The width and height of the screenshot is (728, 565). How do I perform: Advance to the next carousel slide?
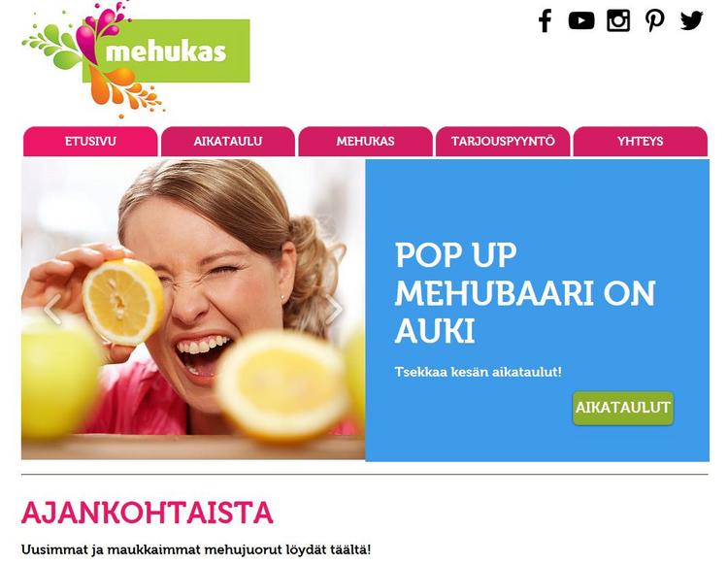[x=333, y=309]
